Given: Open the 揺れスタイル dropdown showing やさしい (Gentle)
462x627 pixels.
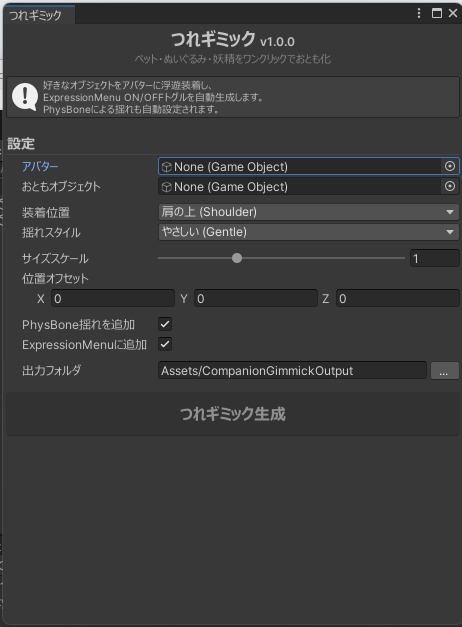Looking at the screenshot, I should coord(308,232).
